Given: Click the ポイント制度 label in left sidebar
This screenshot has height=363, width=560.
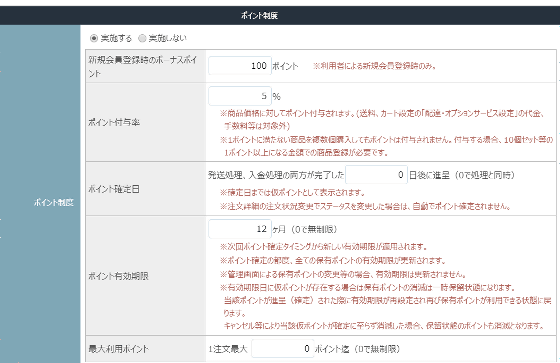Looking at the screenshot, I should [x=54, y=202].
